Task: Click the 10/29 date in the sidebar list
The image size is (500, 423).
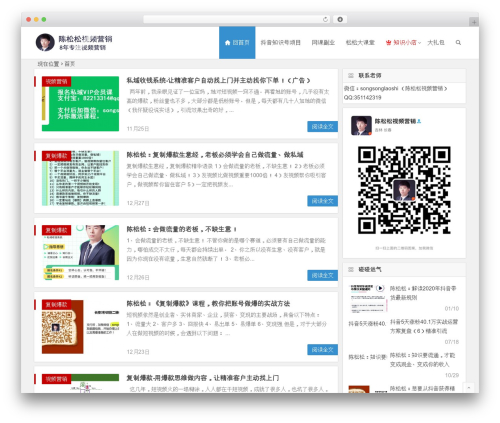Action: click(452, 375)
